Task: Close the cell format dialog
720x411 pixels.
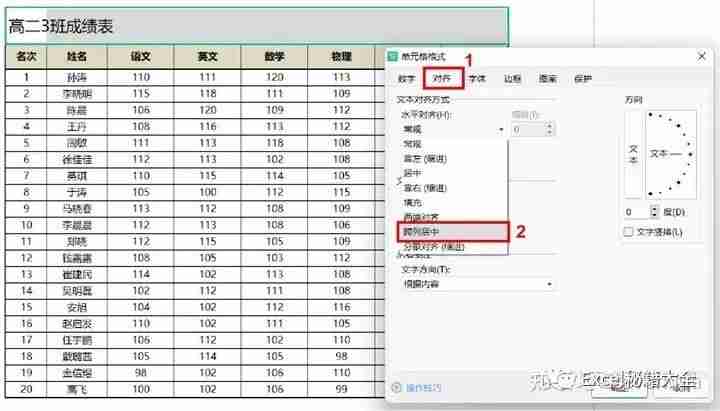Action: pyautogui.click(x=702, y=56)
